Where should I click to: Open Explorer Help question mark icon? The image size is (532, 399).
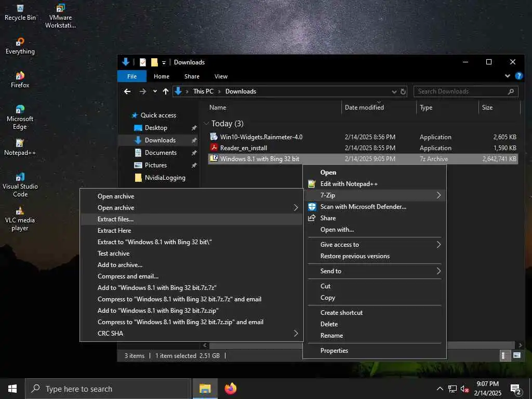519,76
